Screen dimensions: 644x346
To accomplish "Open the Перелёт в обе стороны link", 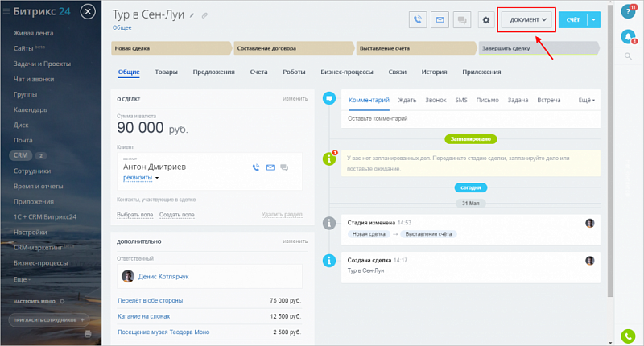I will click(150, 300).
